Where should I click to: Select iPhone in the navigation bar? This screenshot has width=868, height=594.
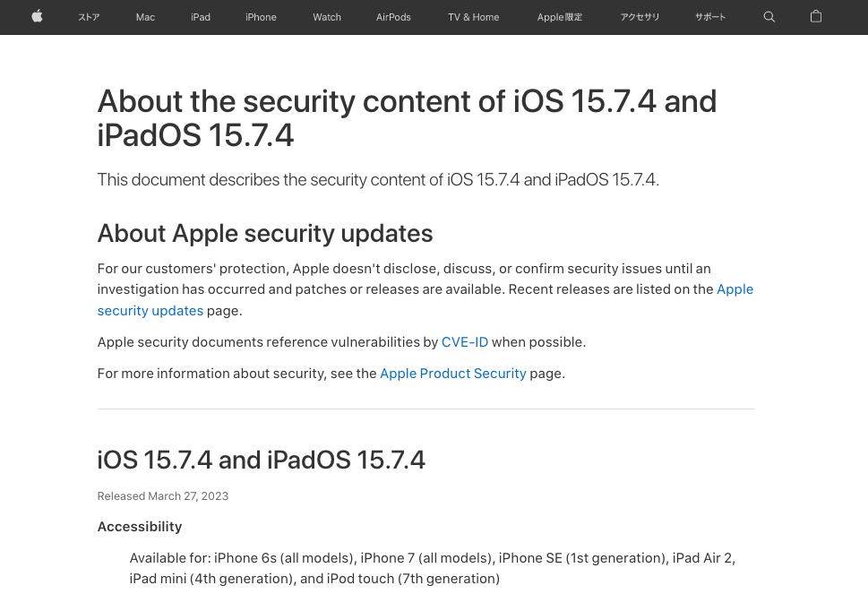(261, 17)
